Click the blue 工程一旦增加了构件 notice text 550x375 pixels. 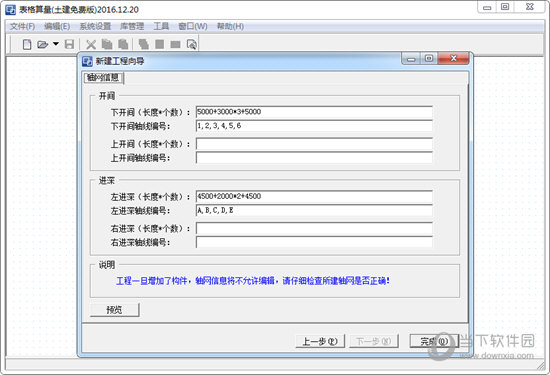pos(253,281)
